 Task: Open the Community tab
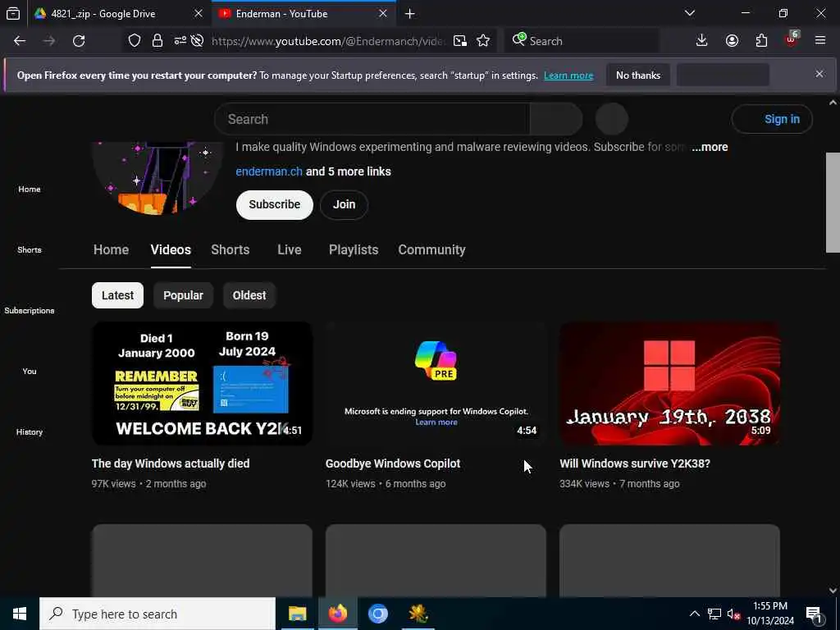(x=431, y=249)
